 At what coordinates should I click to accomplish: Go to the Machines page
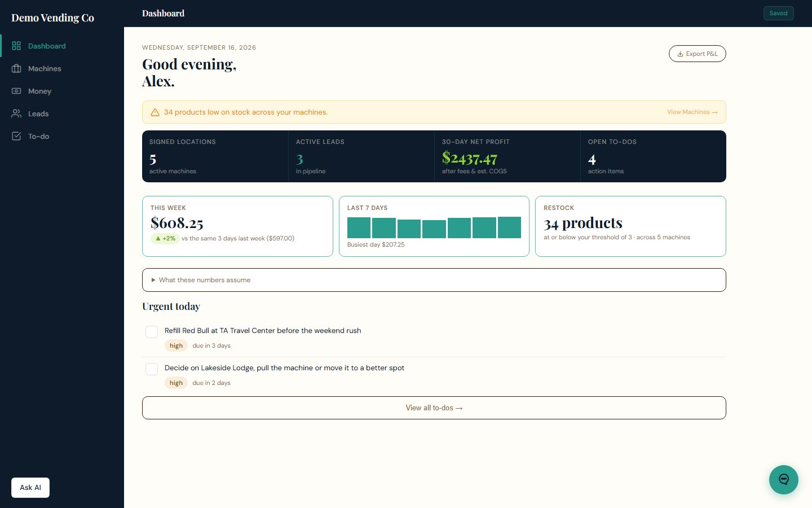(x=62, y=68)
